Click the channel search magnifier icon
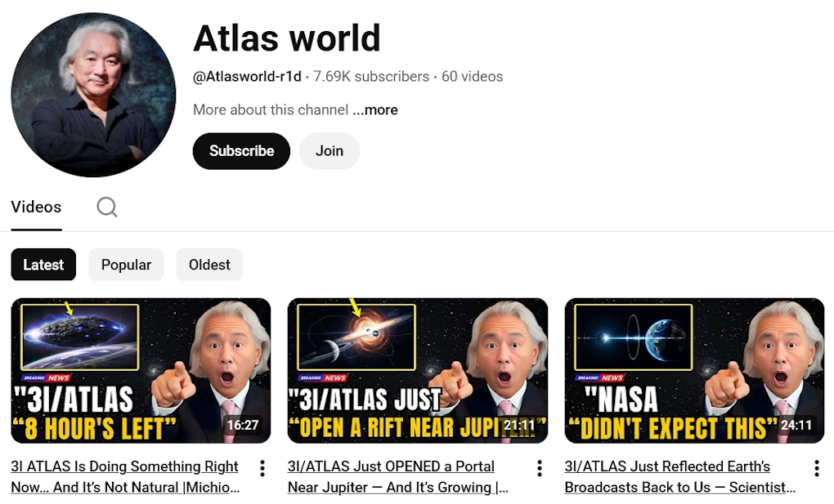Viewport: 834px width, 504px height. (107, 207)
